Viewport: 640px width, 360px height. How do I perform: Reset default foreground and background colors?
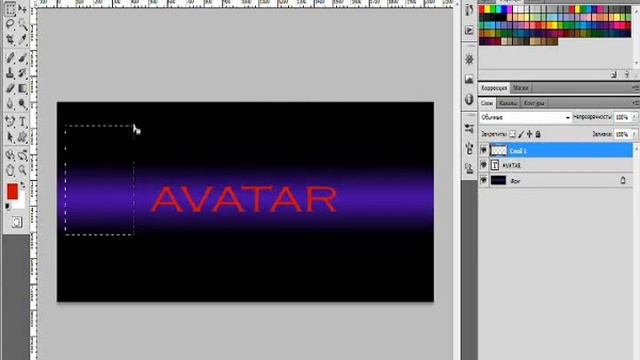point(7,207)
